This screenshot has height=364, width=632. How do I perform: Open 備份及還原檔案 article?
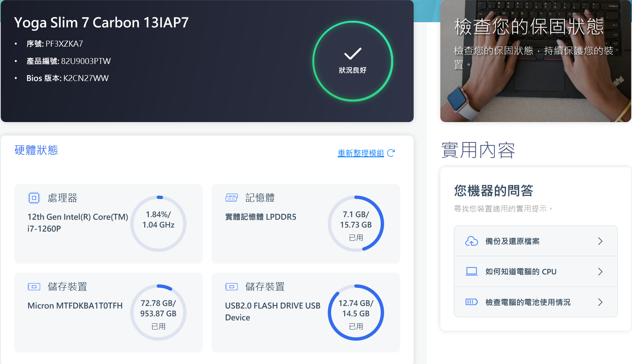click(536, 241)
